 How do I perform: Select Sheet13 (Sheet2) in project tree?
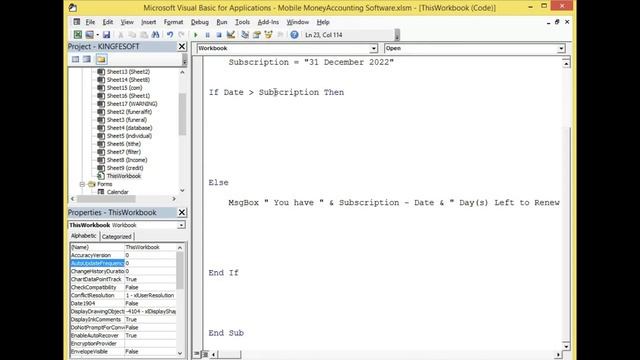(x=128, y=72)
